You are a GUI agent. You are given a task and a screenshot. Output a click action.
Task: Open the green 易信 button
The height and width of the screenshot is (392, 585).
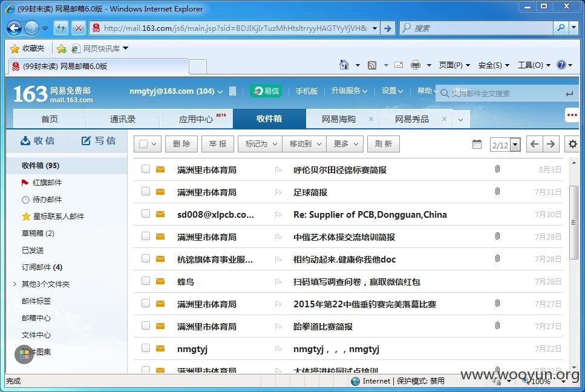[x=266, y=91]
